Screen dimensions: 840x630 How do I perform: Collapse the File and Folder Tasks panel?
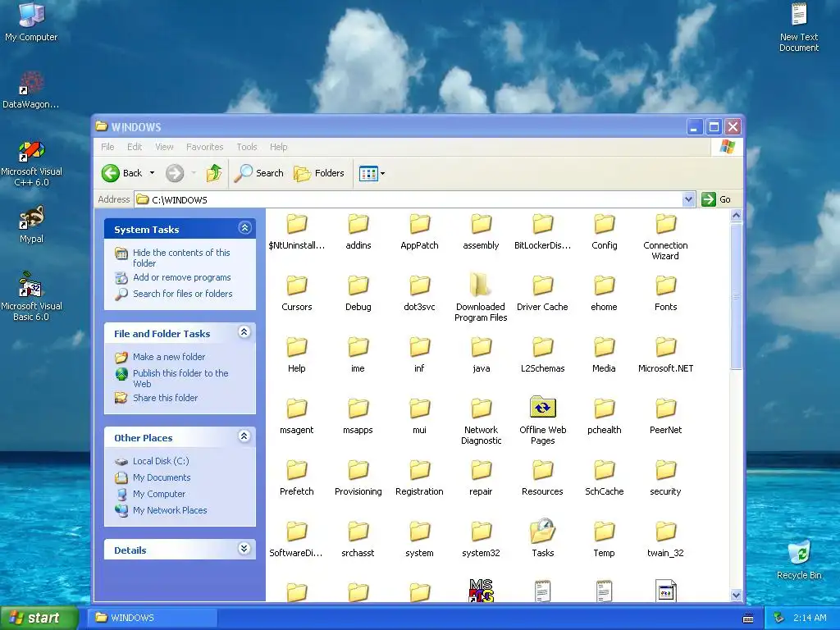(x=244, y=332)
